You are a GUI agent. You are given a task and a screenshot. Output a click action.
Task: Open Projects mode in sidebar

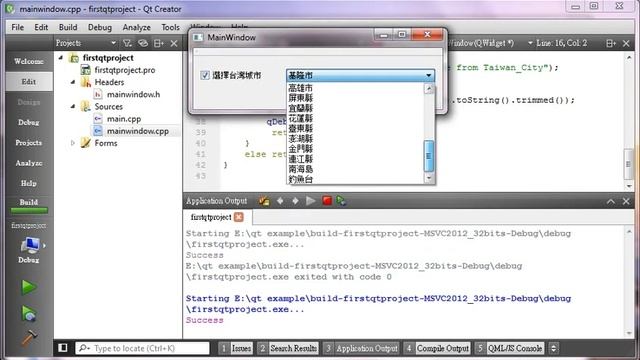coord(29,142)
